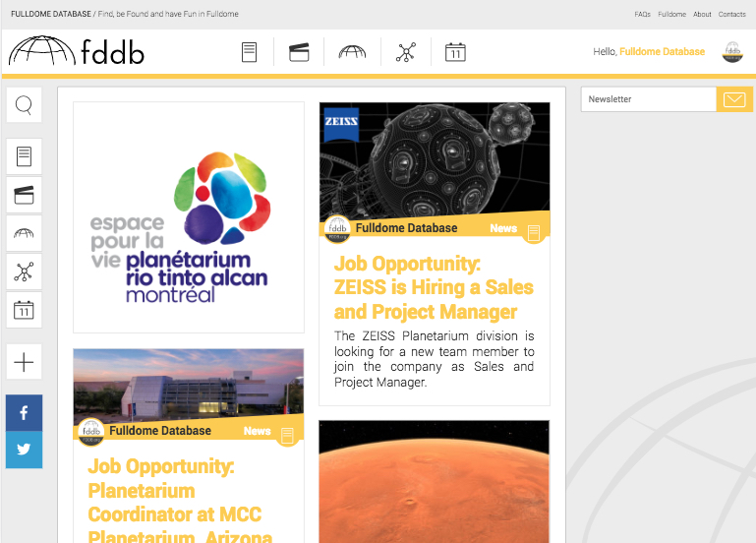This screenshot has width=756, height=543.
Task: Open dome icon in left sidebar
Action: point(25,233)
